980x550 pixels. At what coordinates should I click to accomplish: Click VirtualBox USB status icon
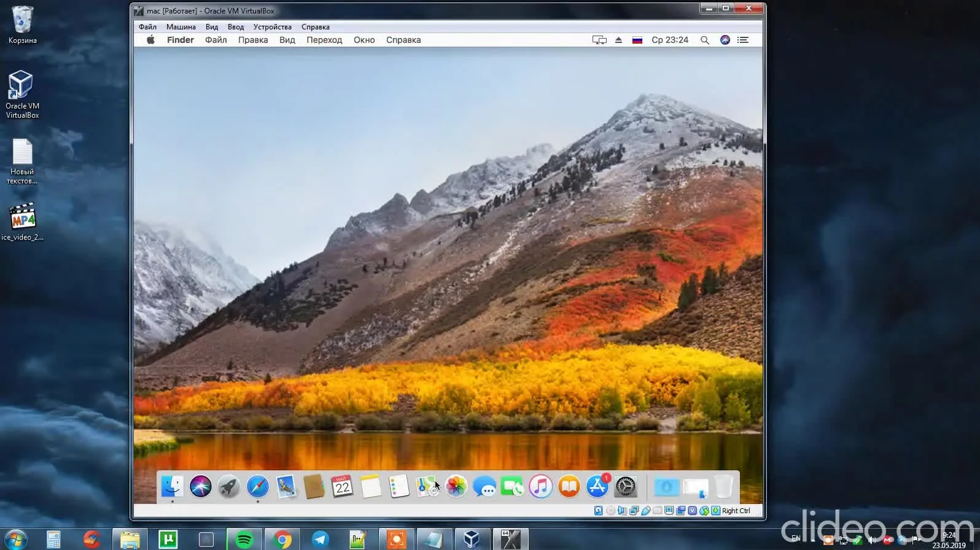646,511
